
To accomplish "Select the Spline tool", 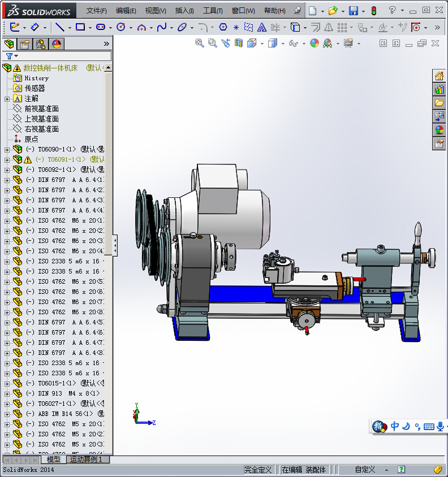I will point(162,27).
